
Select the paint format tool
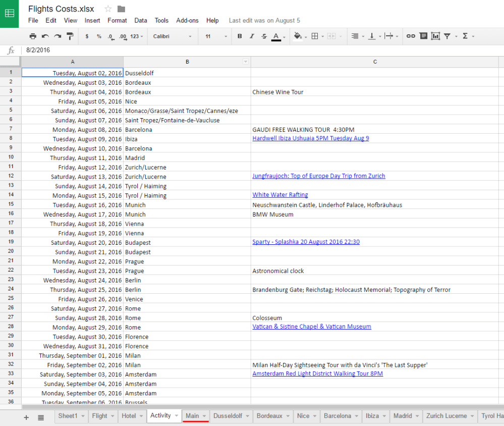pyautogui.click(x=70, y=36)
